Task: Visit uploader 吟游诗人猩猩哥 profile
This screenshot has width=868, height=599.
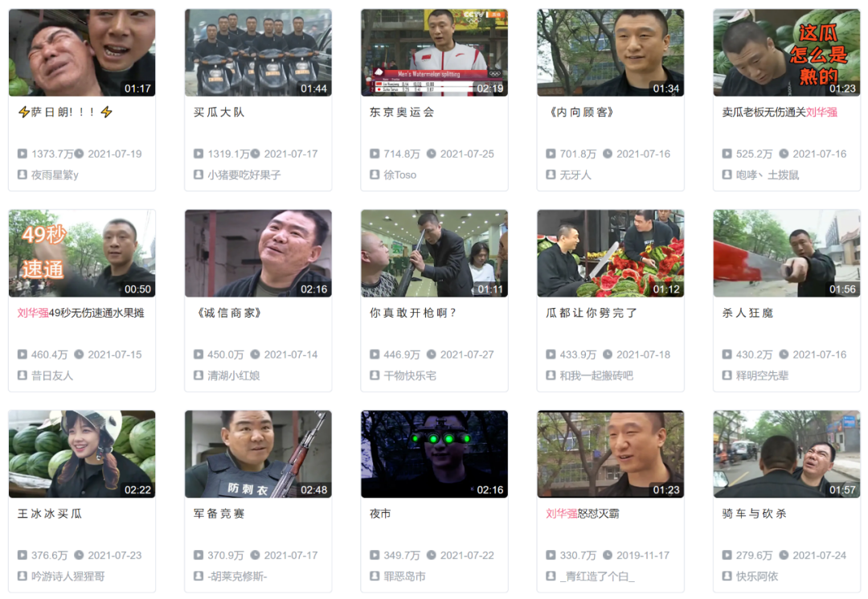Action: (68, 576)
